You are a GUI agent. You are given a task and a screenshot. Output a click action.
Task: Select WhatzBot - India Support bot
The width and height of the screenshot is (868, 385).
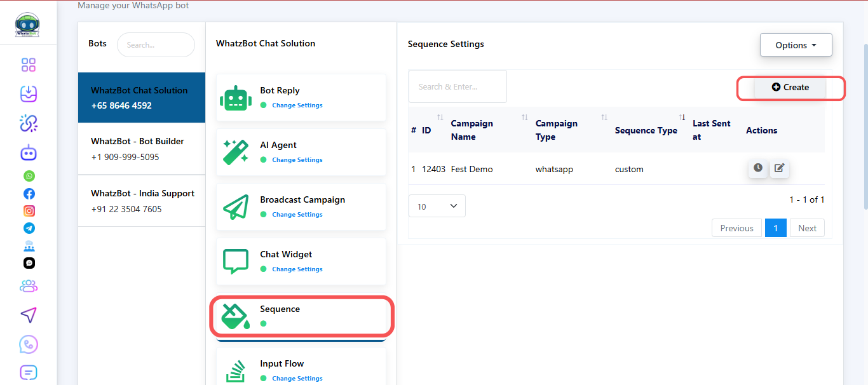[141, 201]
